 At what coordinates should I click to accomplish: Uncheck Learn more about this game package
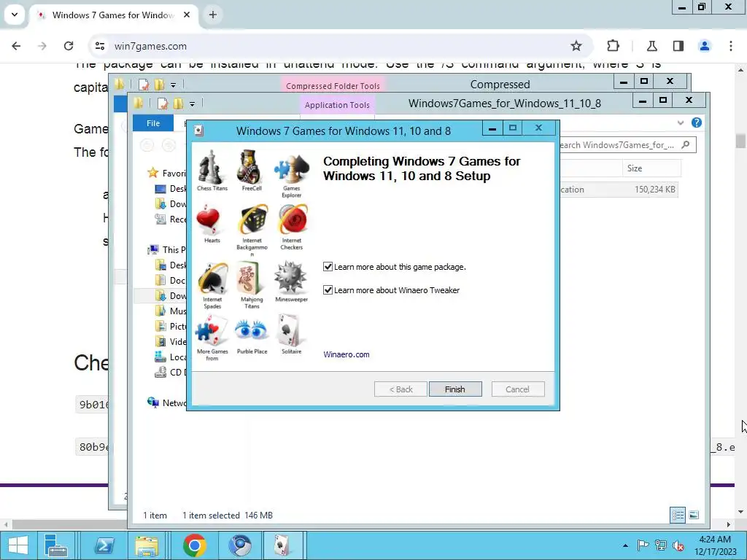point(328,267)
